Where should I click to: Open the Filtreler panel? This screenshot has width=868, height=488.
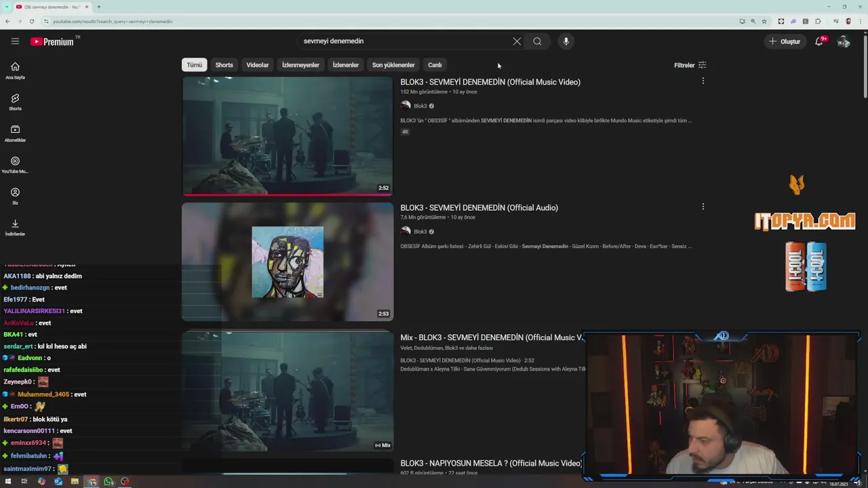coord(690,65)
